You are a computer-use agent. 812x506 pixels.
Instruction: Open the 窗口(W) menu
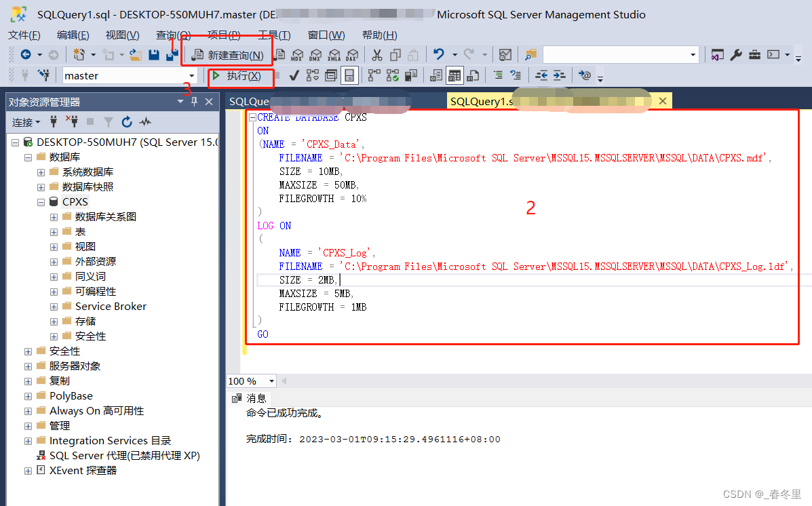(x=326, y=35)
